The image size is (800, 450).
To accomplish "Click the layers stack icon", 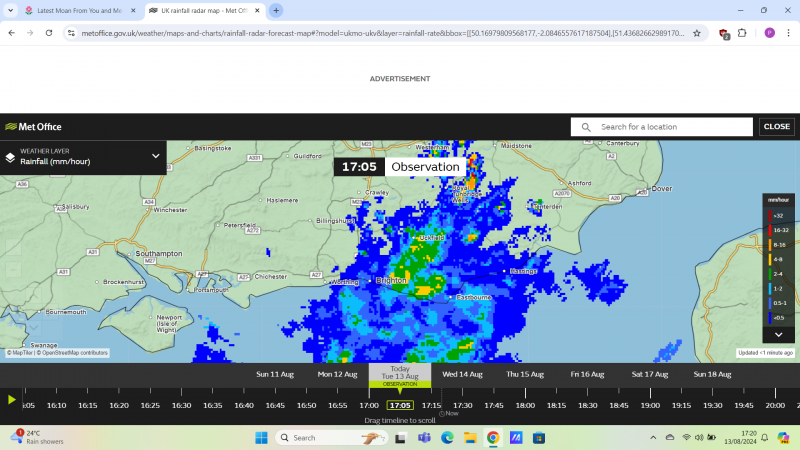I will click(x=10, y=158).
